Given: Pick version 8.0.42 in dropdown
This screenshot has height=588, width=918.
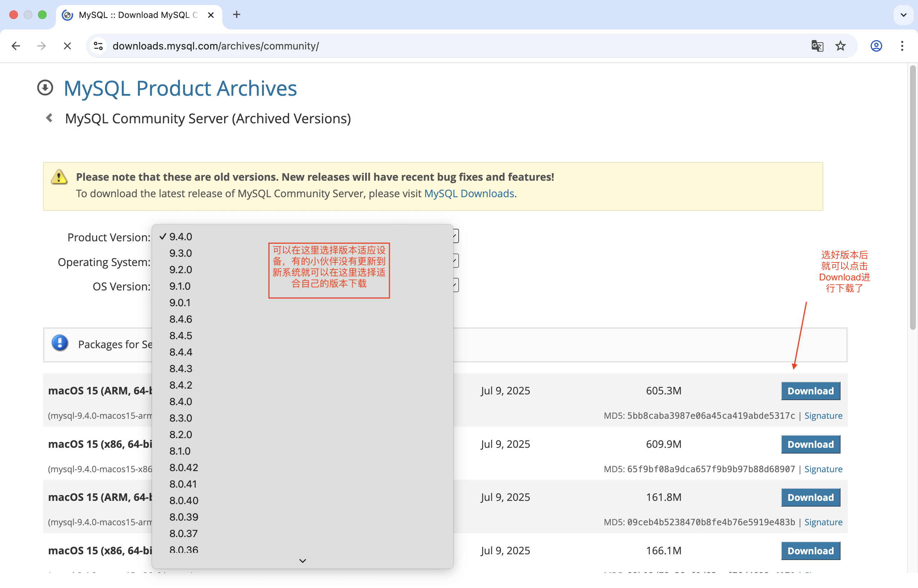Looking at the screenshot, I should click(x=184, y=467).
